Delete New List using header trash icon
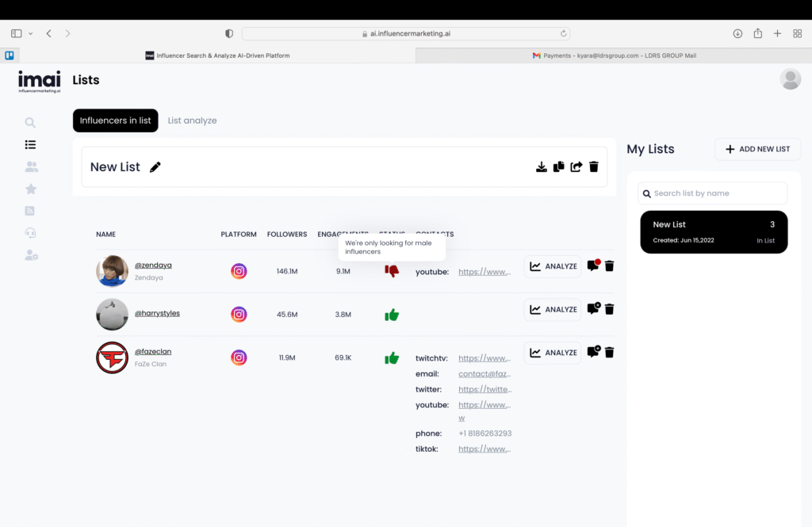812x527 pixels. tap(594, 166)
